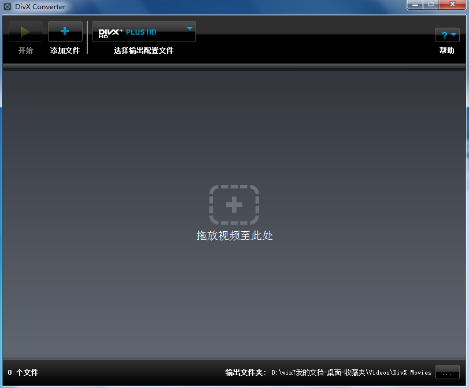The width and height of the screenshot is (469, 388).
Task: Click the '输出文件夹:' label
Action: [245, 372]
